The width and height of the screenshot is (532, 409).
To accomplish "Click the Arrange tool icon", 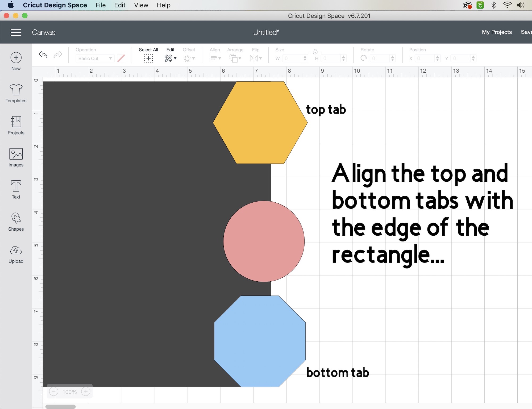I will [234, 59].
